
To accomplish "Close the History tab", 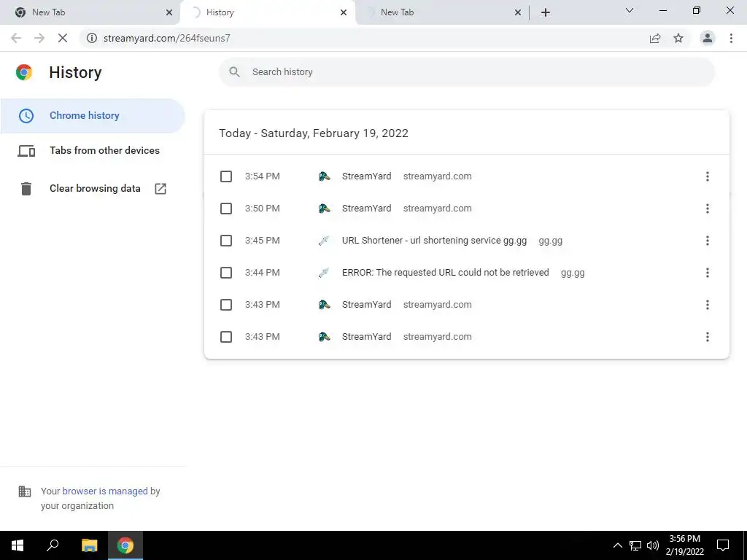I will pyautogui.click(x=344, y=12).
